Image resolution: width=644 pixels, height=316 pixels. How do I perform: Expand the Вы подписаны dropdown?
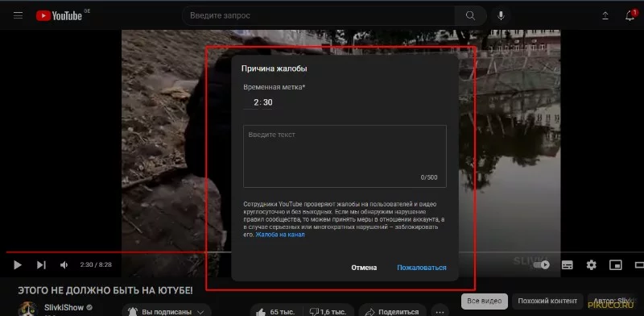[167, 311]
